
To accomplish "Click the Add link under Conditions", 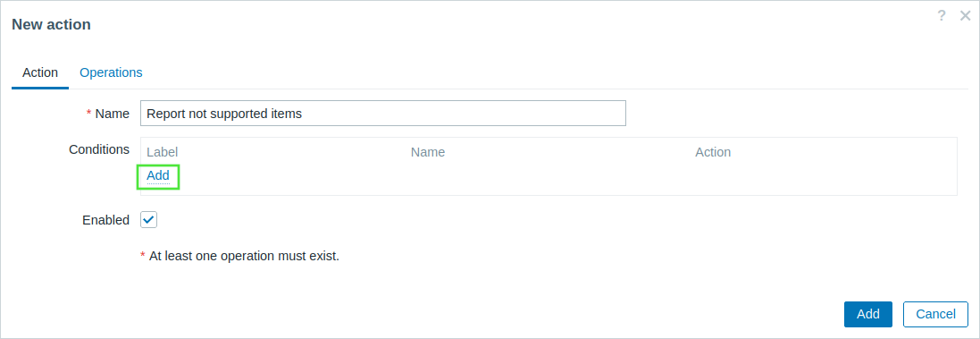I will coord(158,176).
